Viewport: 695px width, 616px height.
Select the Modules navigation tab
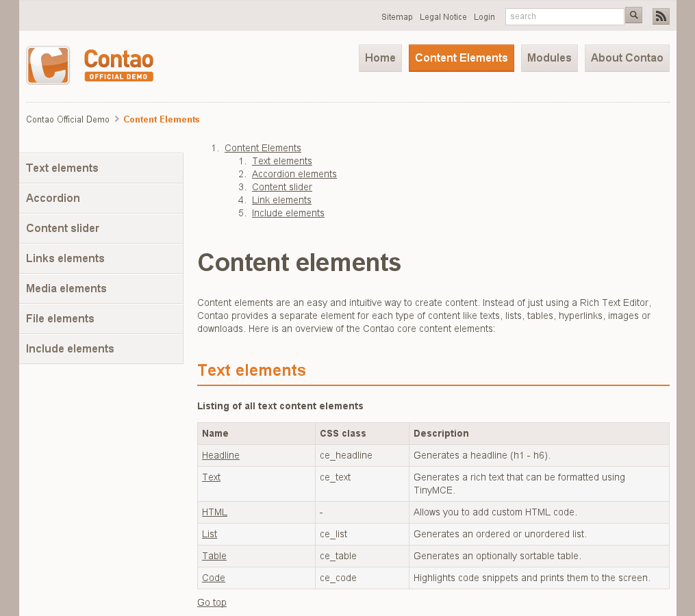[549, 58]
